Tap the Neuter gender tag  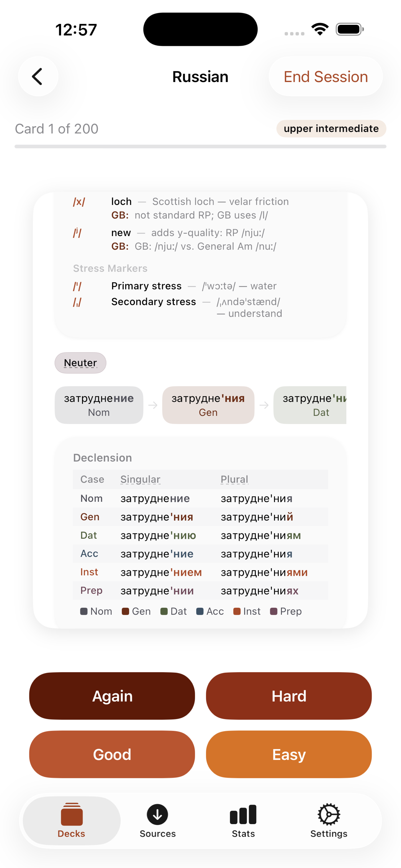tap(80, 363)
